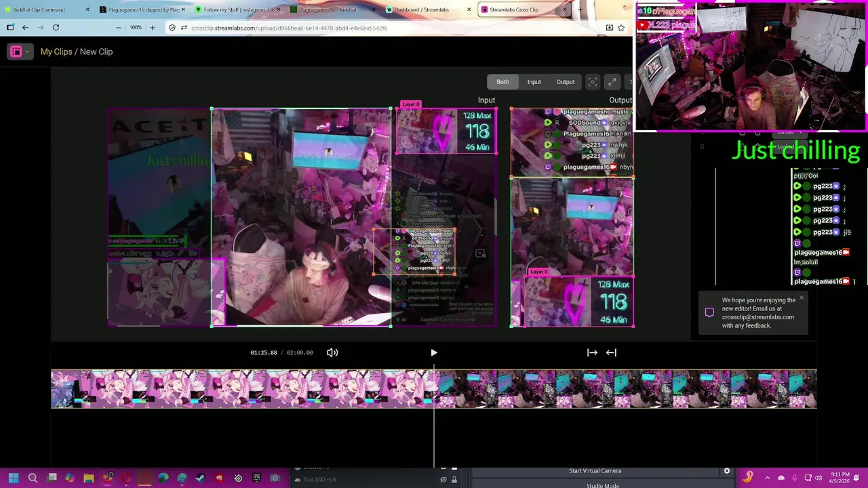Mute the clip volume speaker icon
The height and width of the screenshot is (488, 868).
(332, 352)
